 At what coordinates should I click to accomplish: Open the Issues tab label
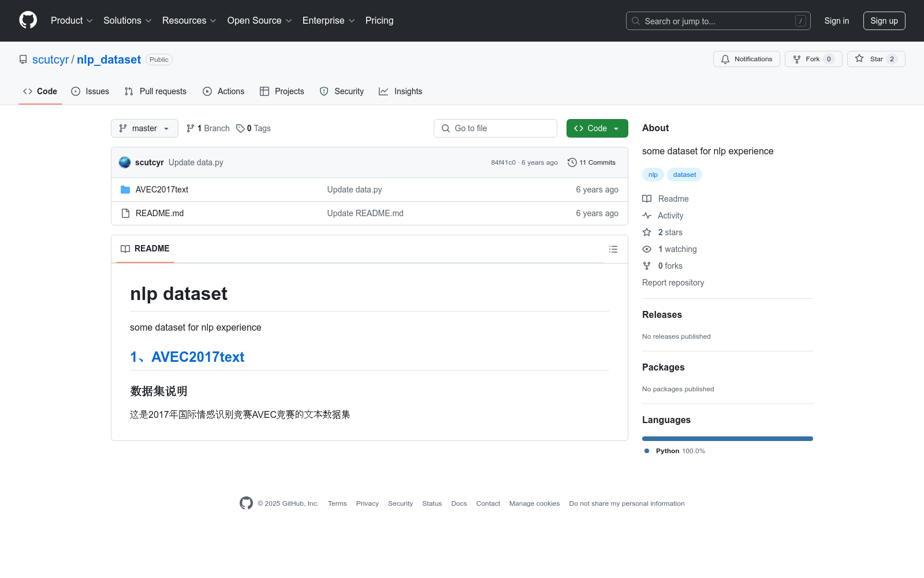pos(97,91)
